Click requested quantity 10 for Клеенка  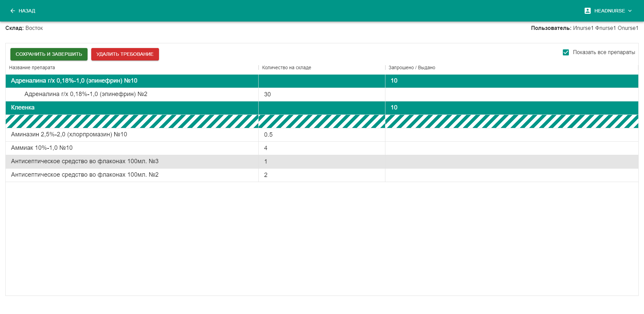[394, 107]
